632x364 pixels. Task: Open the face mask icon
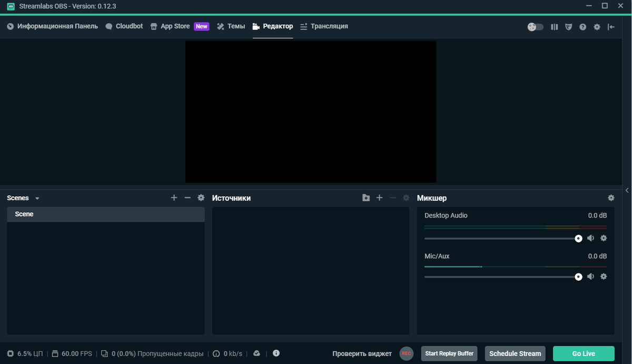pos(568,27)
